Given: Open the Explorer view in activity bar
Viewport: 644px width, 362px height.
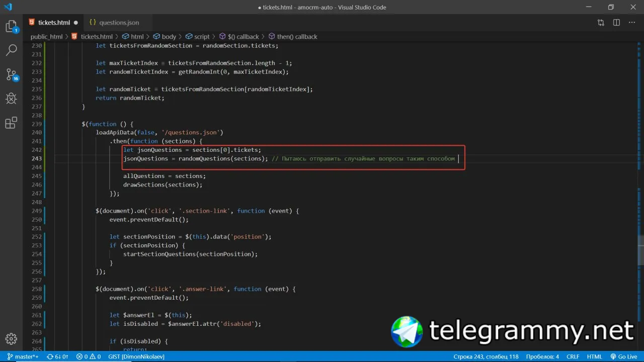Looking at the screenshot, I should point(11,27).
